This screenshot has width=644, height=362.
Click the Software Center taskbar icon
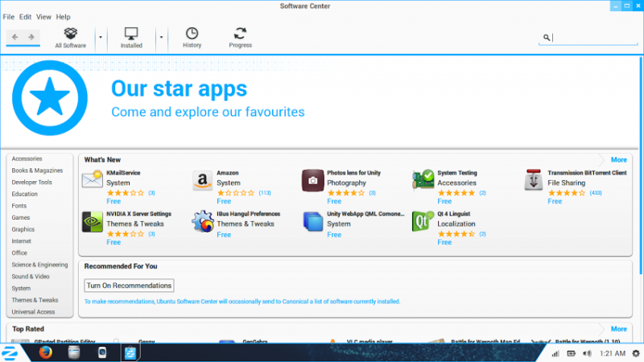click(130, 352)
